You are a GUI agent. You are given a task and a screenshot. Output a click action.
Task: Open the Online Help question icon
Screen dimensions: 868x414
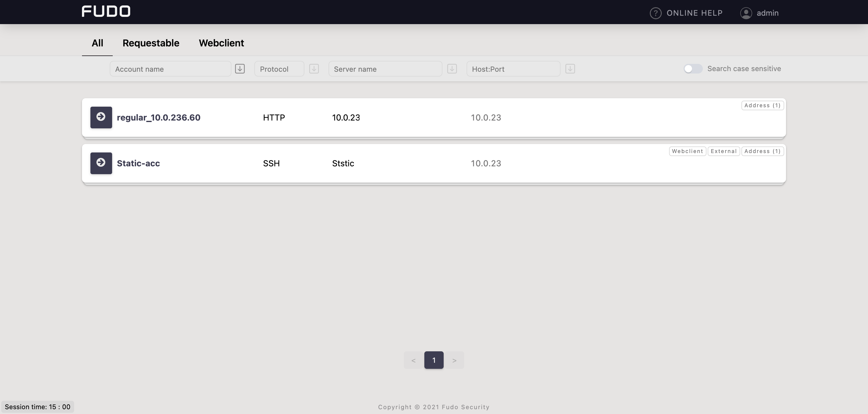656,13
